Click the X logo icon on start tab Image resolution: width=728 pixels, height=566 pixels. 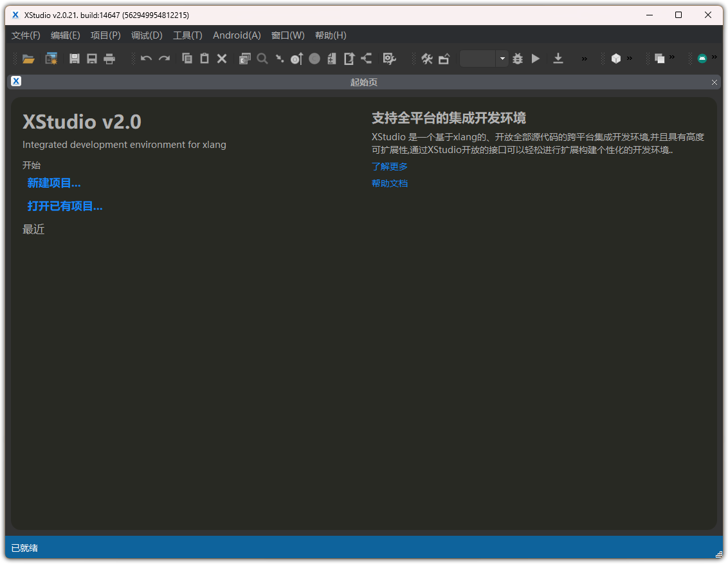[16, 81]
